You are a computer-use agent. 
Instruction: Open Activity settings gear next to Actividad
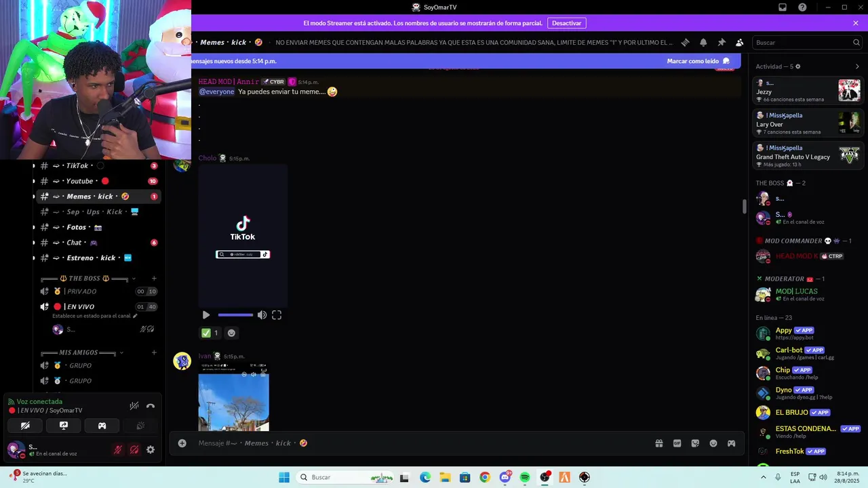click(797, 66)
